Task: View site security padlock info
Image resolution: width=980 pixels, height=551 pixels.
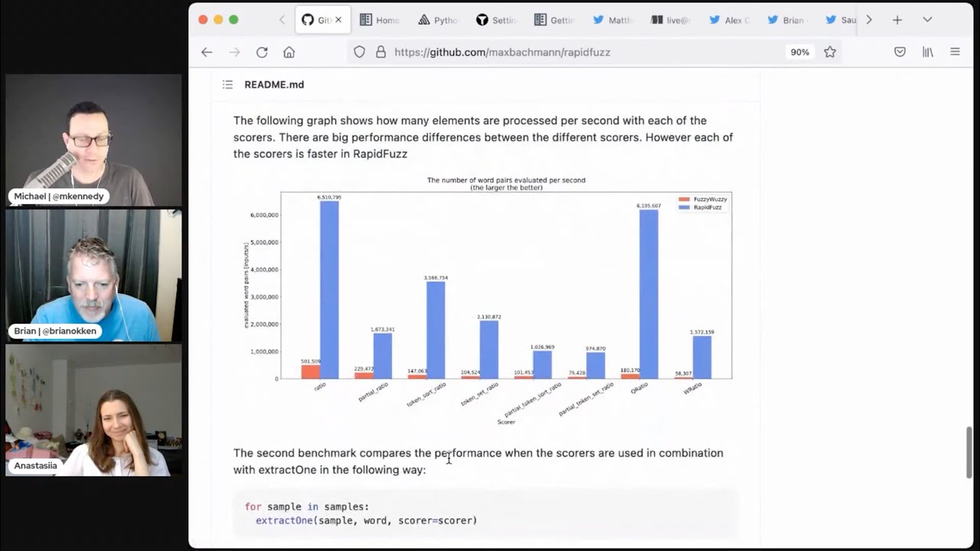Action: point(381,52)
